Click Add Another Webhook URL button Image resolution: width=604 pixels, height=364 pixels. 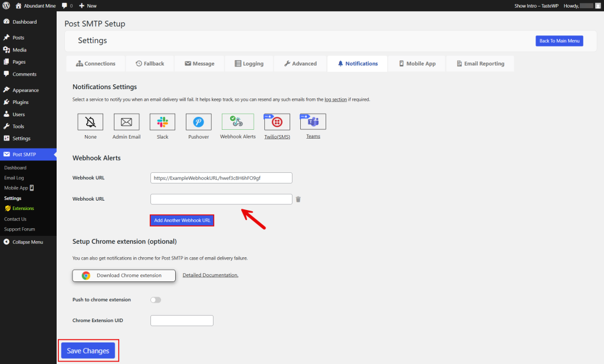coord(182,221)
